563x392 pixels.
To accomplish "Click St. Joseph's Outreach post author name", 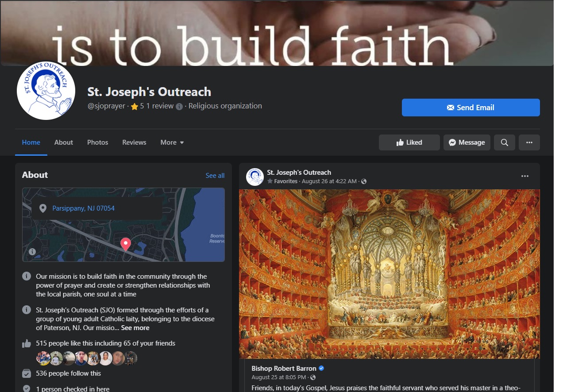I will point(299,173).
